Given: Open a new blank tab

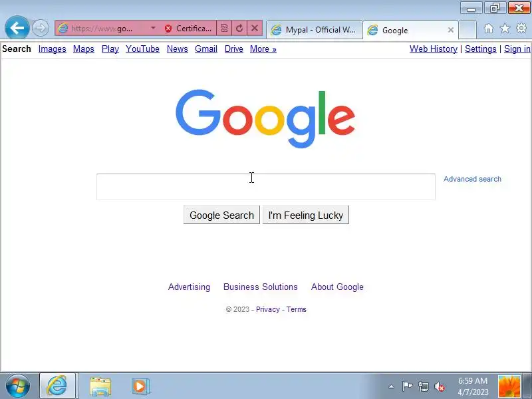Looking at the screenshot, I should pos(467,30).
